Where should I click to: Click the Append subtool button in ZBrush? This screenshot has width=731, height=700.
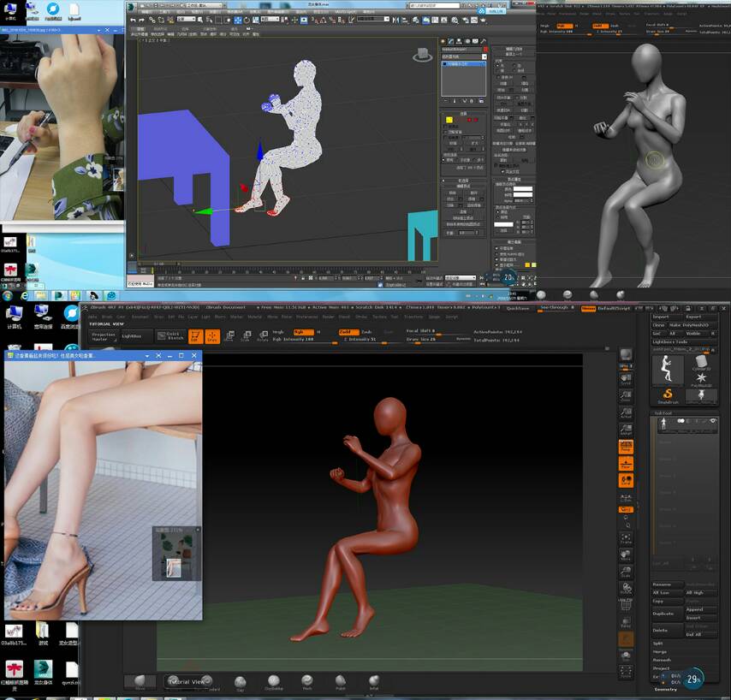click(701, 609)
